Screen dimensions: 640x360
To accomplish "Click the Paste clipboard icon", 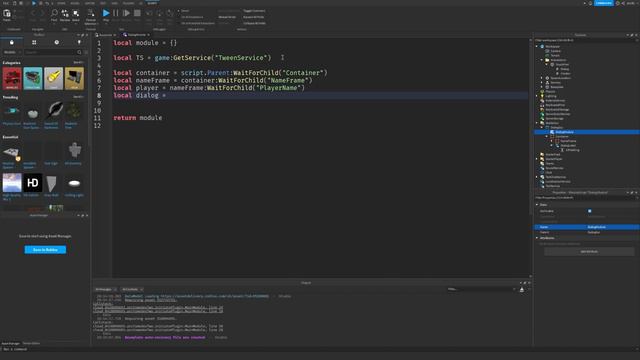I will click(7, 13).
